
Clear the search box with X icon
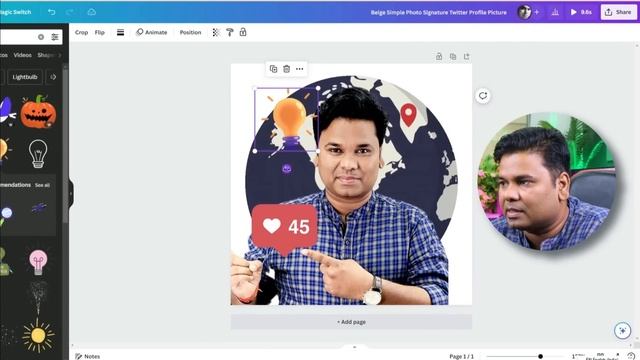[41, 37]
